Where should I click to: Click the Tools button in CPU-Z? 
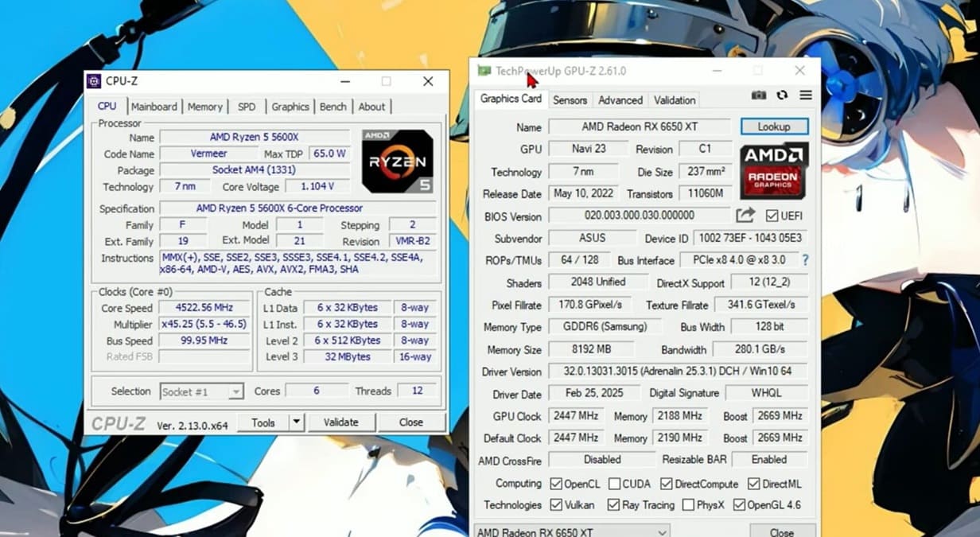point(263,422)
